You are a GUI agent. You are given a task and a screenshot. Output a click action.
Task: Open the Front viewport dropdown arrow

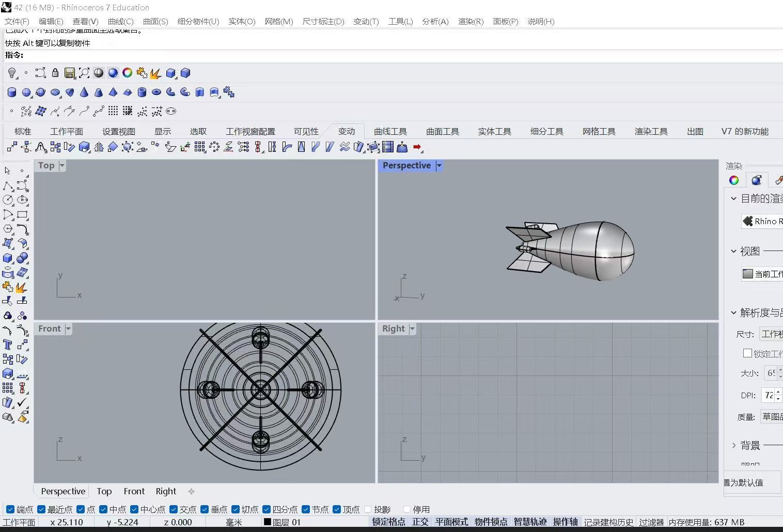68,328
